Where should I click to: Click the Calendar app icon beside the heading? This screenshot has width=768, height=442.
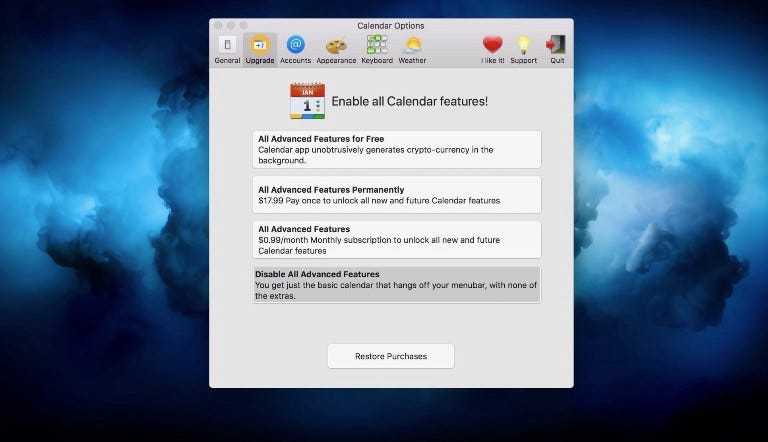pyautogui.click(x=307, y=101)
